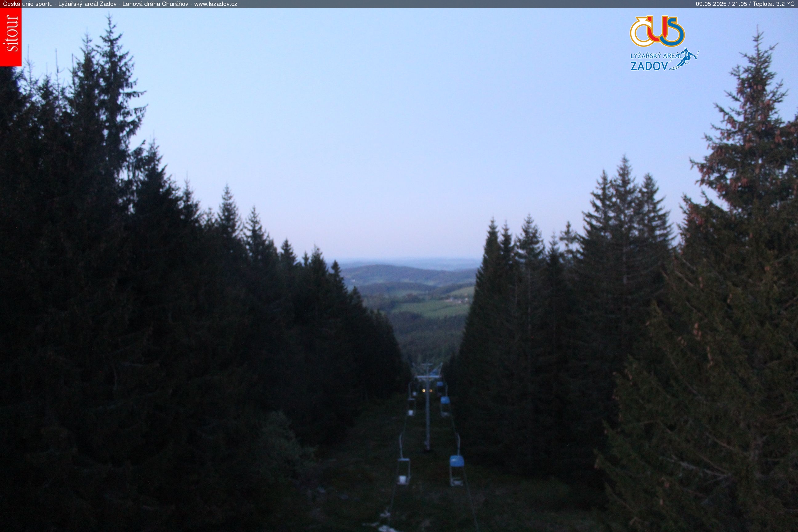Click the www.lazadov.cz text in header
Image resolution: width=798 pixels, height=532 pixels.
tap(216, 4)
